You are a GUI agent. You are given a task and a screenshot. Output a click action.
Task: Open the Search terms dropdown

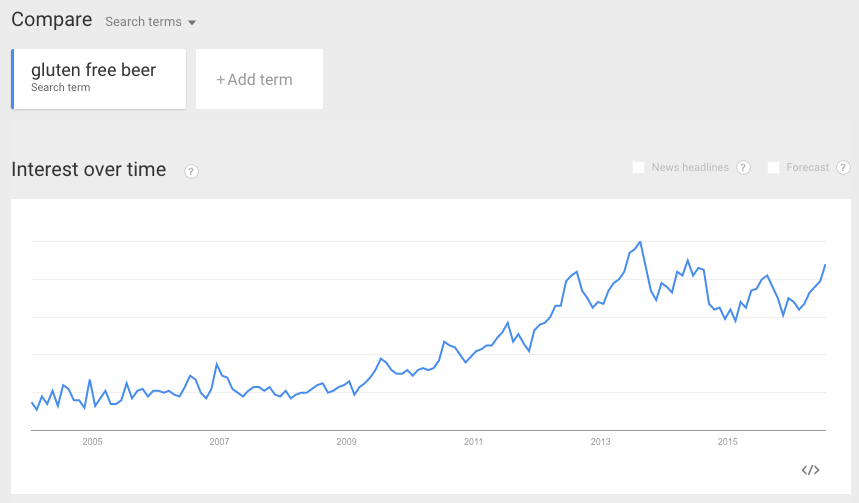click(150, 22)
